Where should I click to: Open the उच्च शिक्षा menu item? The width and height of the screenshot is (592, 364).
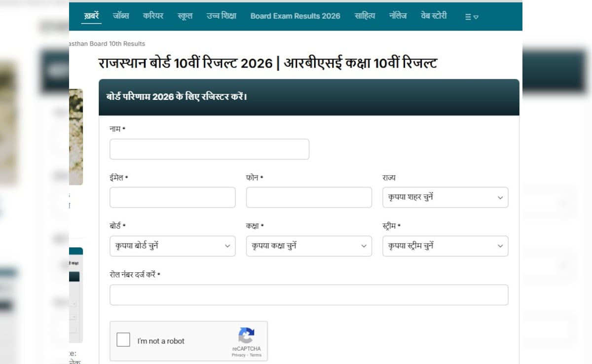221,15
